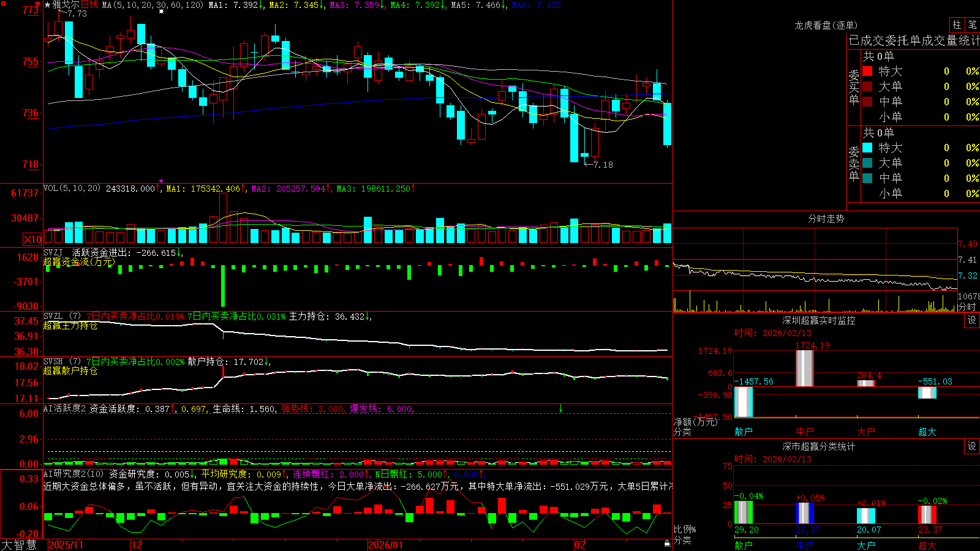Screen dimensions: 980x551
Task: Click the dark red 中单 buy-order swatch
Action: tap(867, 101)
